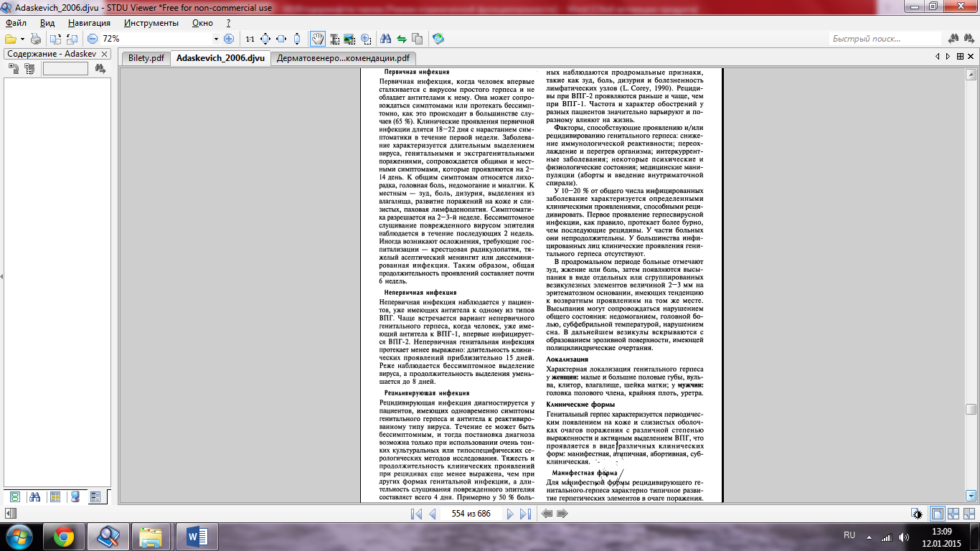Image resolution: width=980 pixels, height=551 pixels.
Task: Enable cover facing layout view
Action: pyautogui.click(x=969, y=514)
